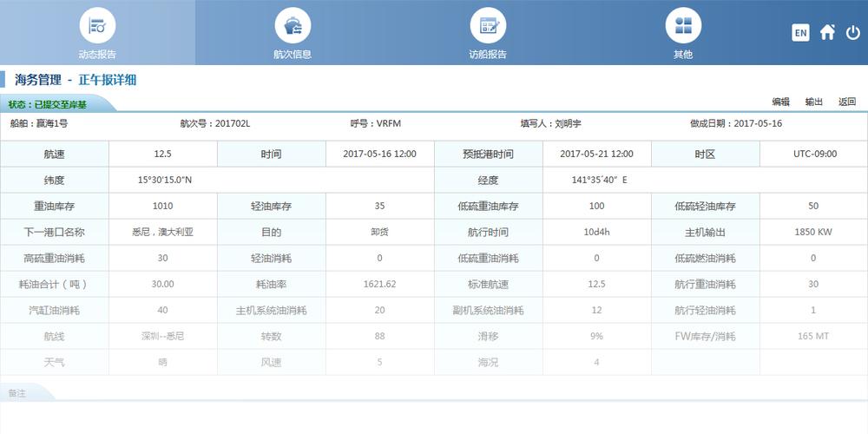Click the 转数 value 88

point(380,336)
